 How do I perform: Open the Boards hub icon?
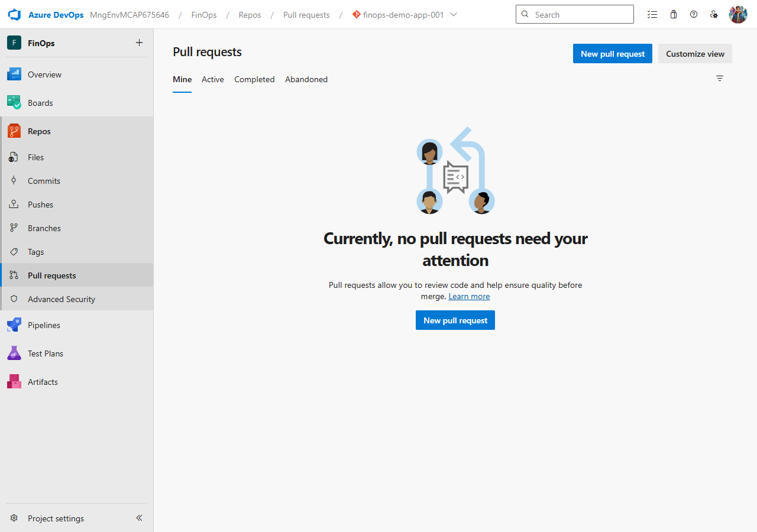pyautogui.click(x=14, y=103)
